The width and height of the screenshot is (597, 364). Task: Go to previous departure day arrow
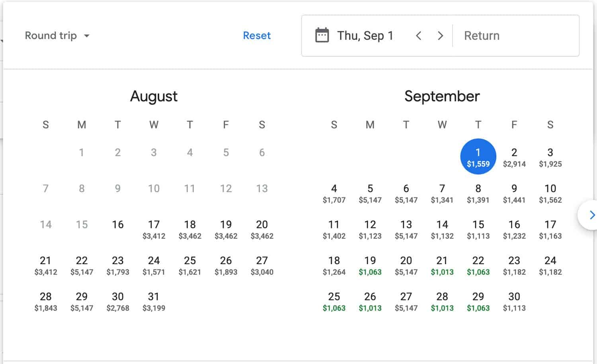point(419,36)
